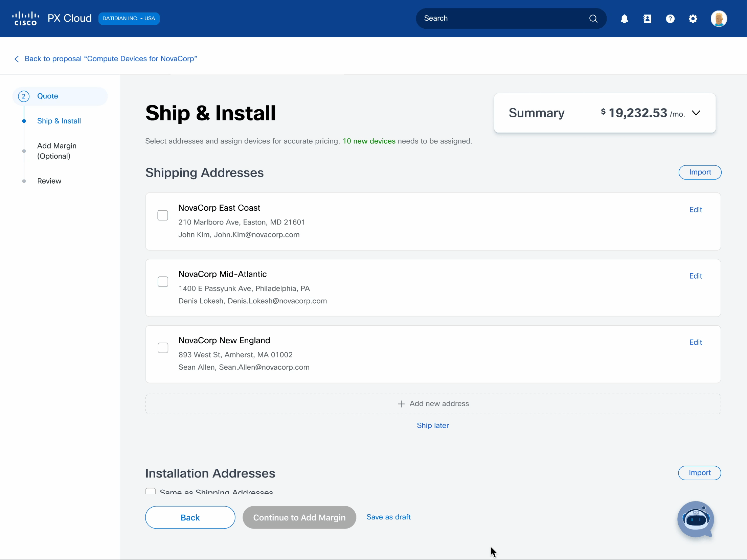Click Save as draft
Viewport: 747px width, 560px height.
388,517
